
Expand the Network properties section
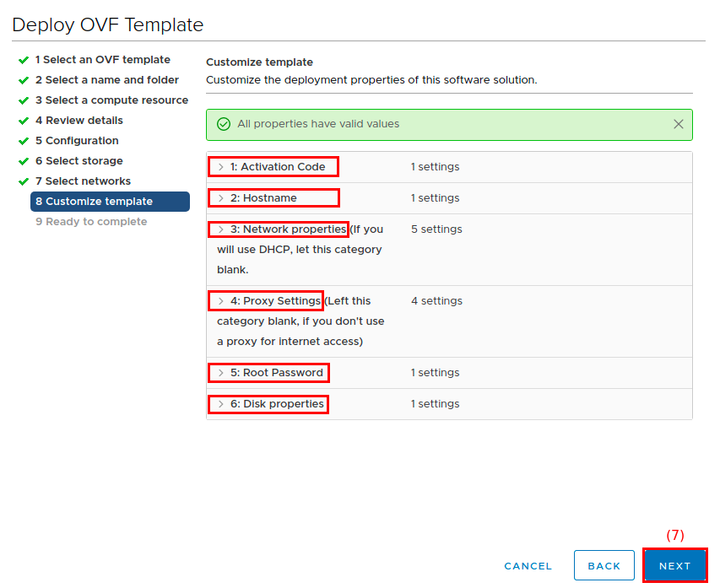278,229
